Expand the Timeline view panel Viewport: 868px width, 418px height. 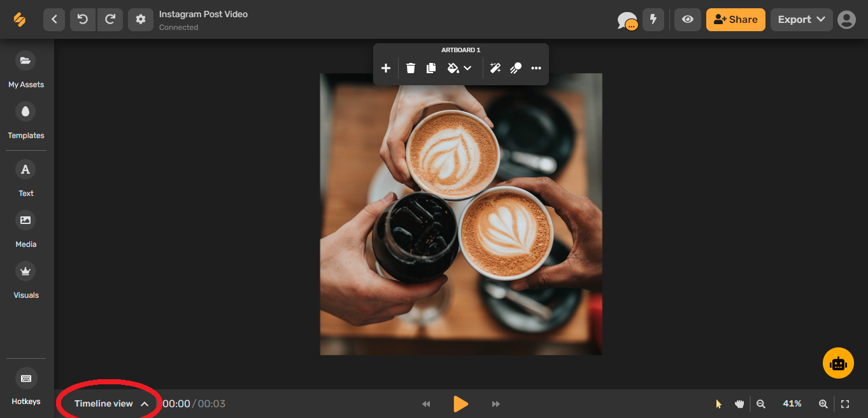[111, 404]
